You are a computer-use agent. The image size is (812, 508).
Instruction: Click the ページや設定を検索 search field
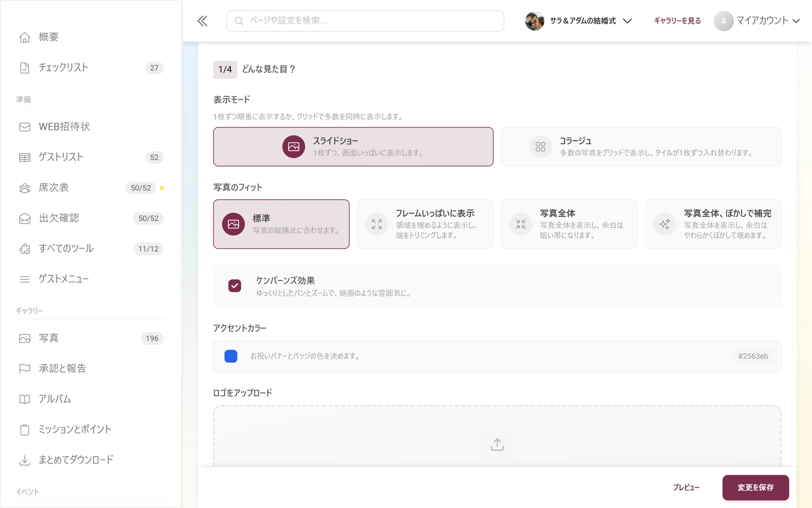[365, 21]
